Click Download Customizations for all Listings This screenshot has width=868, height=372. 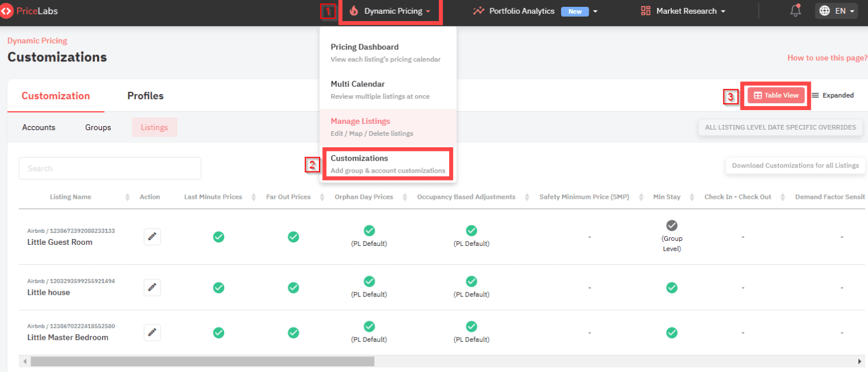(795, 165)
